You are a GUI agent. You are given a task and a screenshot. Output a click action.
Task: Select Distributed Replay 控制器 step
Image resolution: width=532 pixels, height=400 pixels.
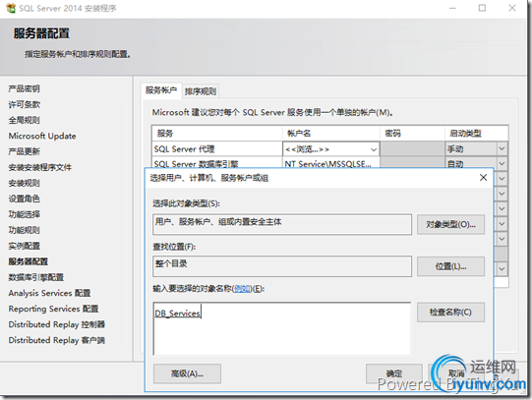[57, 324]
